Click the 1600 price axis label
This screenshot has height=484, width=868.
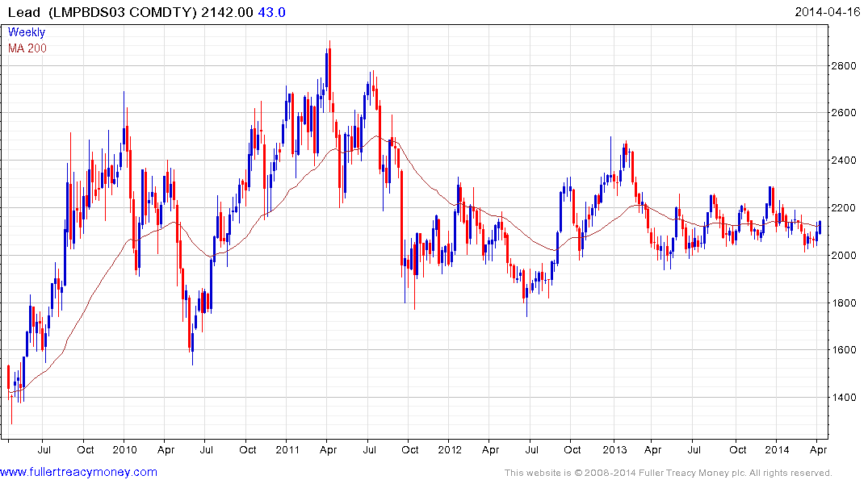pyautogui.click(x=845, y=349)
